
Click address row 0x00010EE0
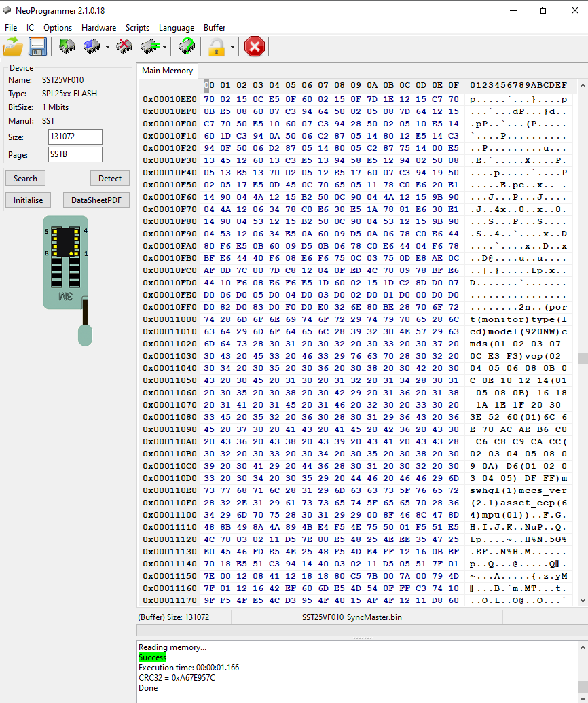[x=170, y=99]
